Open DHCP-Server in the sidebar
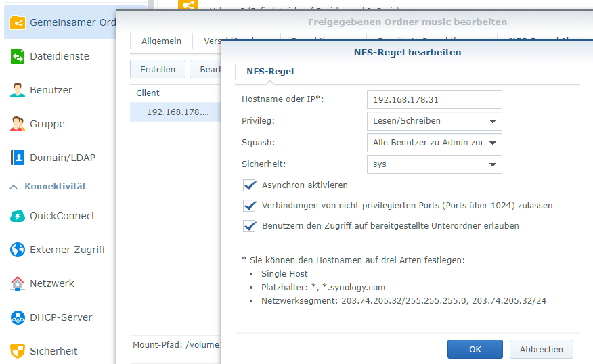Screen dimensions: 593x364 tap(60, 317)
